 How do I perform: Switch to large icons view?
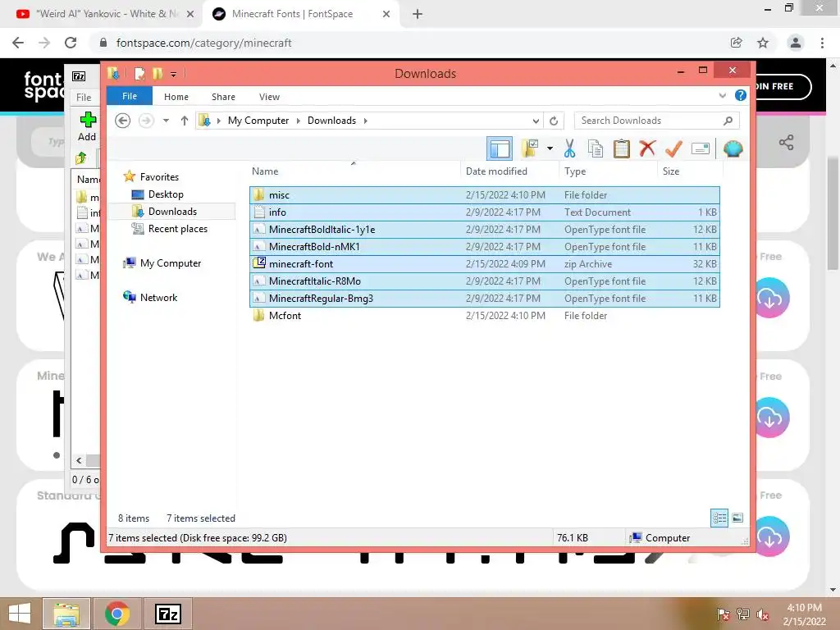[737, 518]
